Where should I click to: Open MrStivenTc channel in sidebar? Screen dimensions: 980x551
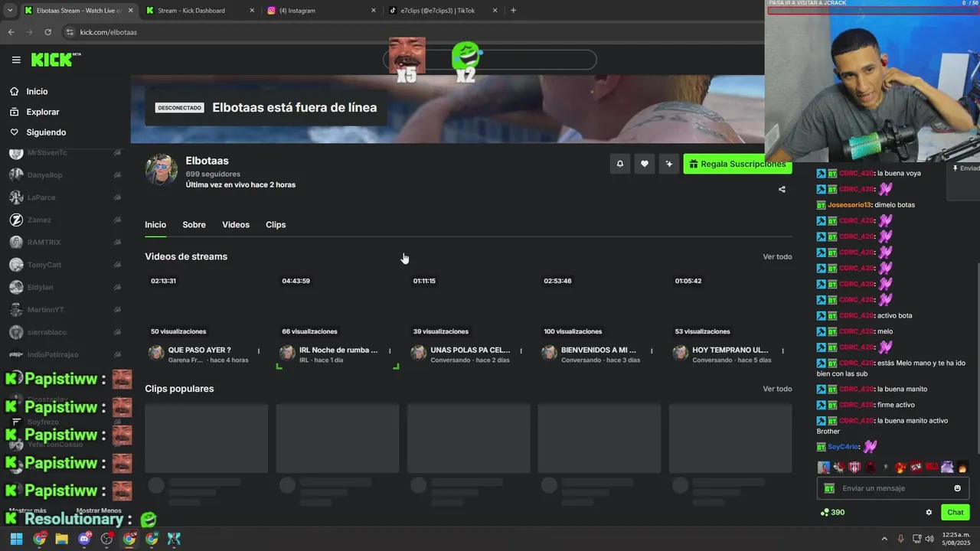(65, 153)
